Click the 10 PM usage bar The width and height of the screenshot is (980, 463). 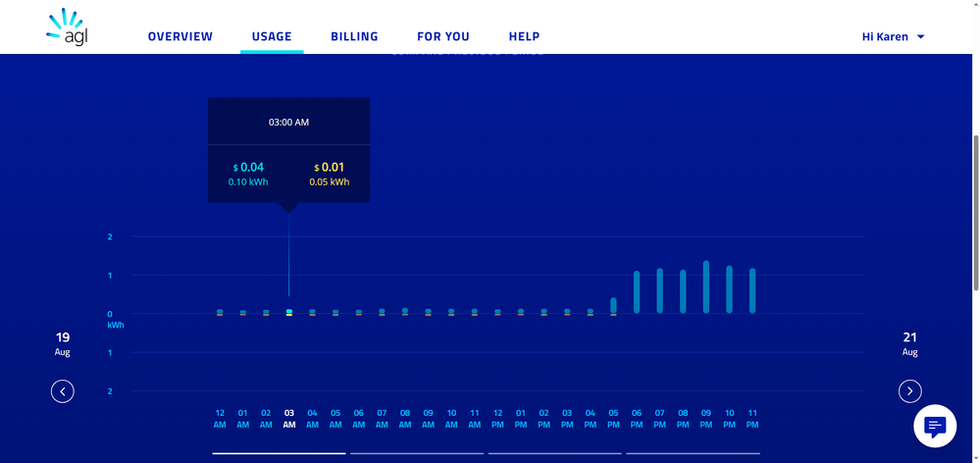tap(730, 289)
